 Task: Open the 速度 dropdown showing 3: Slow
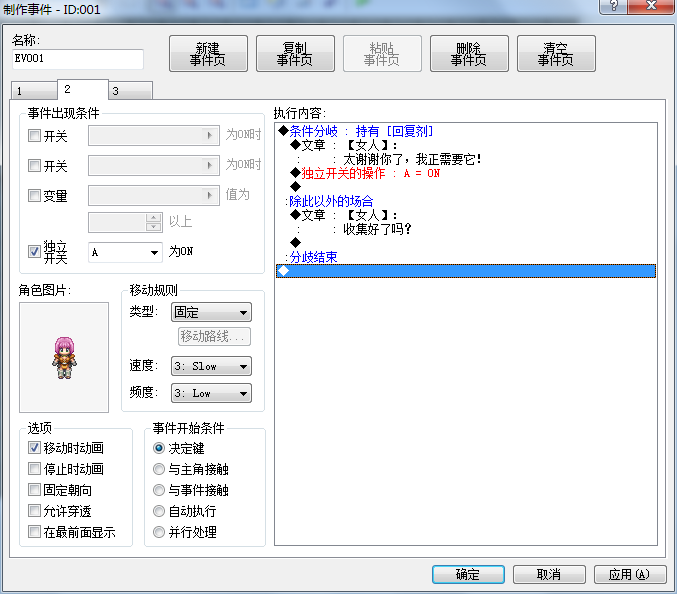point(211,367)
